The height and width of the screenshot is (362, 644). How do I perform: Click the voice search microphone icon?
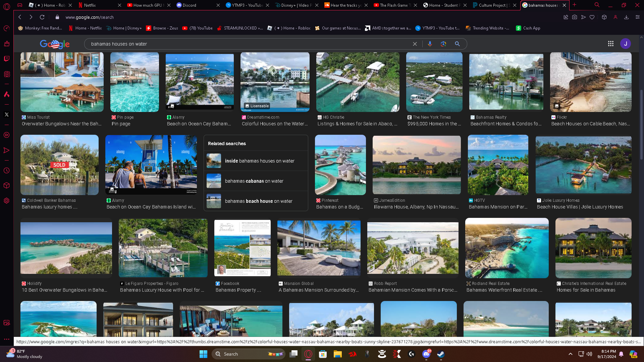pyautogui.click(x=430, y=44)
